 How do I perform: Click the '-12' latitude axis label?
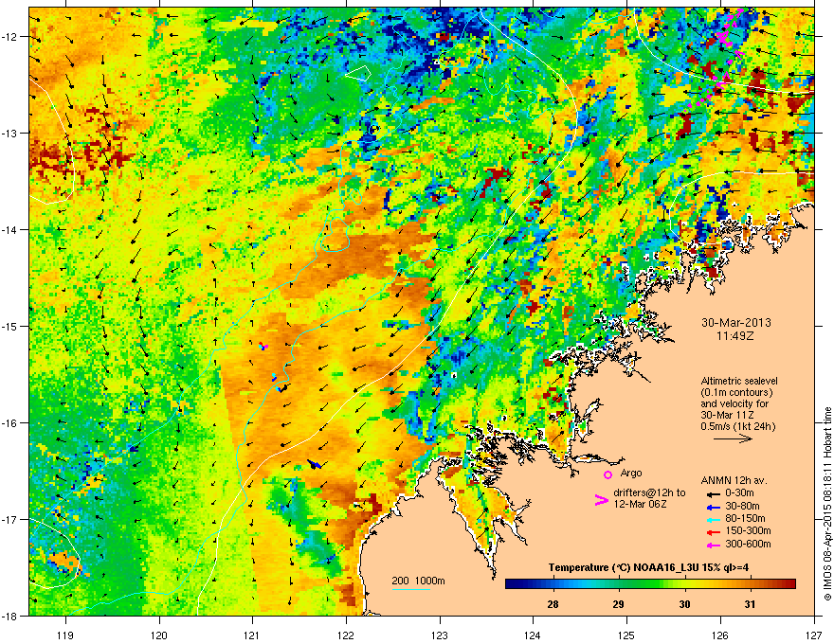[10, 36]
